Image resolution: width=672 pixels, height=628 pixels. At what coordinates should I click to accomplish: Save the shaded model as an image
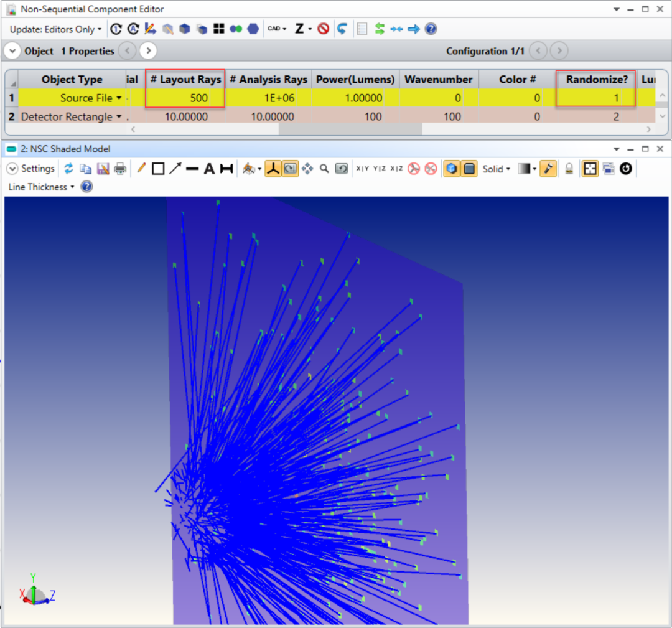point(103,168)
